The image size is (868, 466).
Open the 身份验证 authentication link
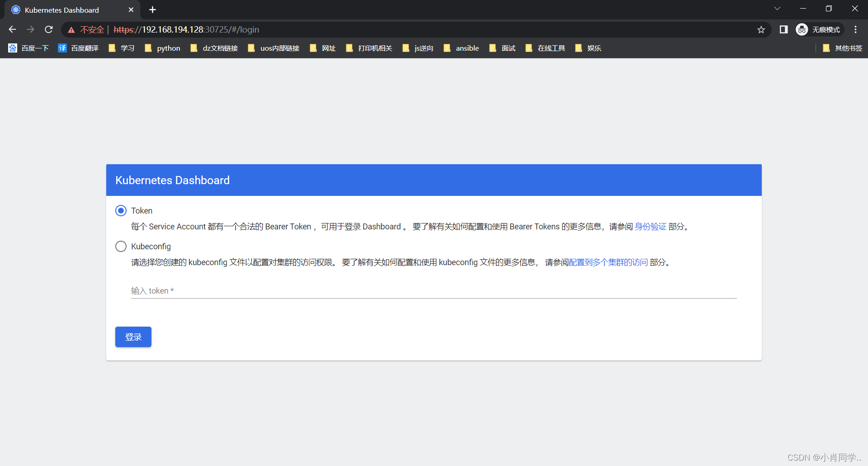point(651,227)
